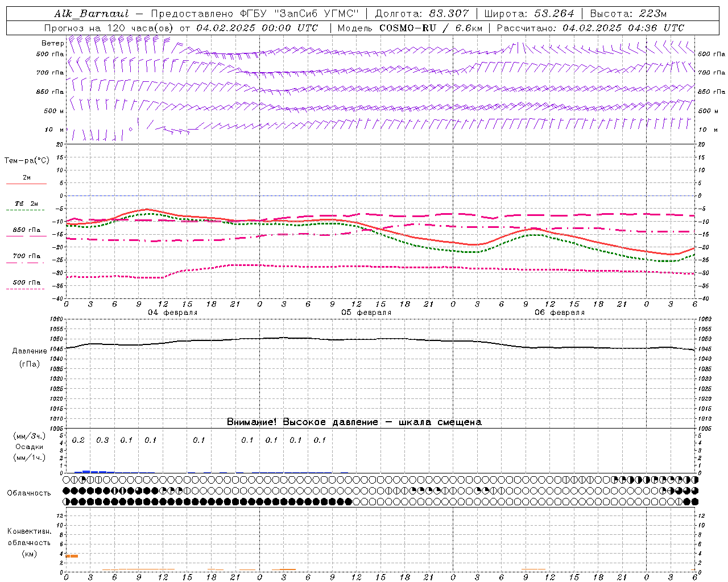Click the '(мм/1ч.)' precipitation unit label

(30, 458)
